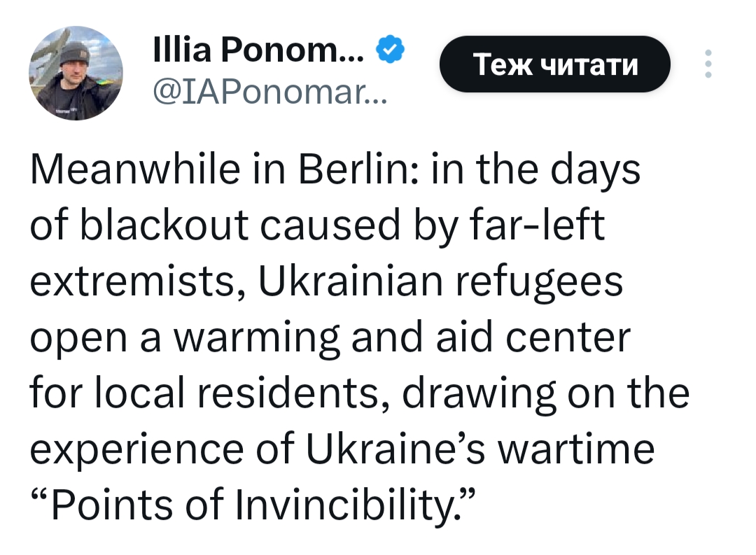Open the three-dot more options menu

tap(708, 64)
